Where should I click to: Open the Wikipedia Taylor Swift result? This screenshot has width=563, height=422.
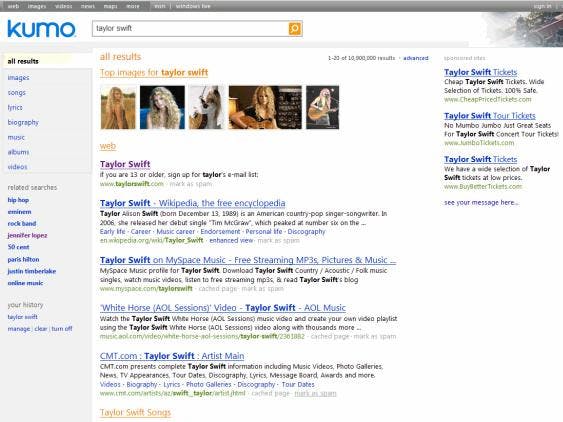pyautogui.click(x=192, y=203)
